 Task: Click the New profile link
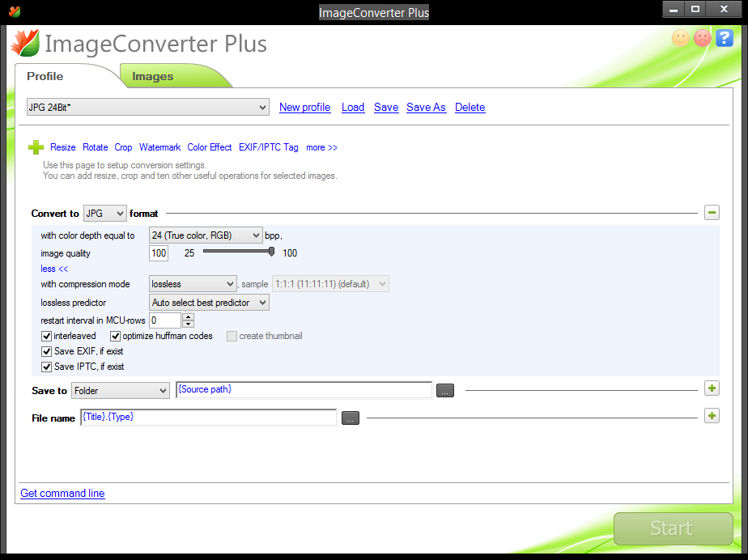(305, 108)
